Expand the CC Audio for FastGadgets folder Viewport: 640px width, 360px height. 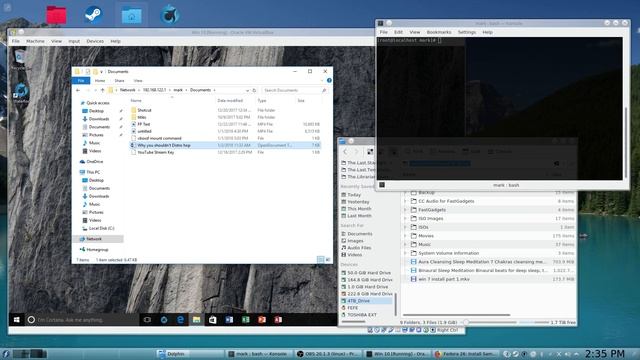pos(405,201)
